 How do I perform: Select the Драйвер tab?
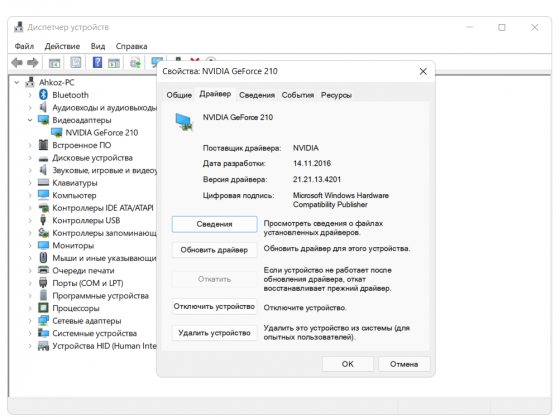click(x=215, y=94)
